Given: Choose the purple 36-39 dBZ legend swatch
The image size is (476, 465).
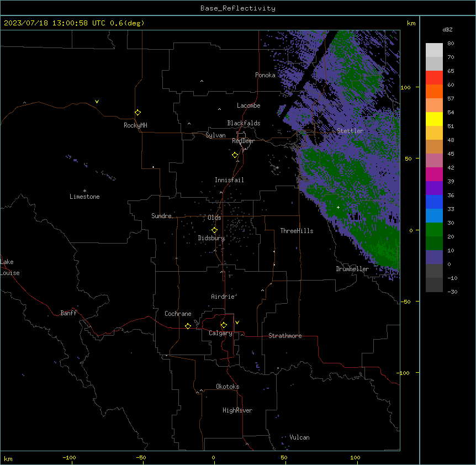Looking at the screenshot, I should point(434,188).
